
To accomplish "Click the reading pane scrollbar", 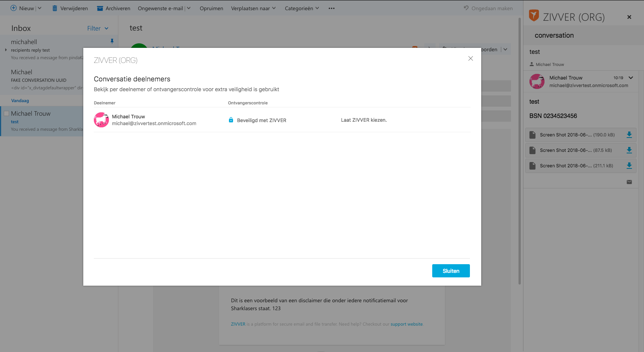I will point(520,151).
